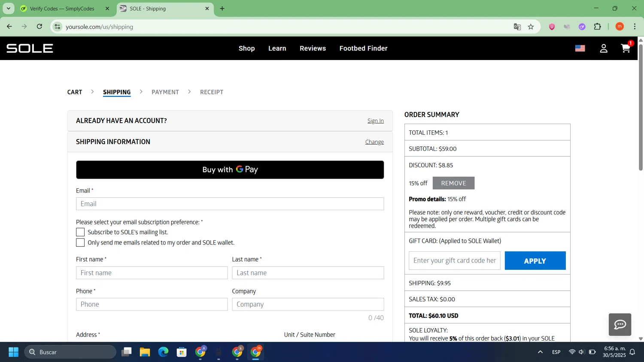Go back to the CART step
Image resolution: width=644 pixels, height=362 pixels.
click(x=75, y=92)
